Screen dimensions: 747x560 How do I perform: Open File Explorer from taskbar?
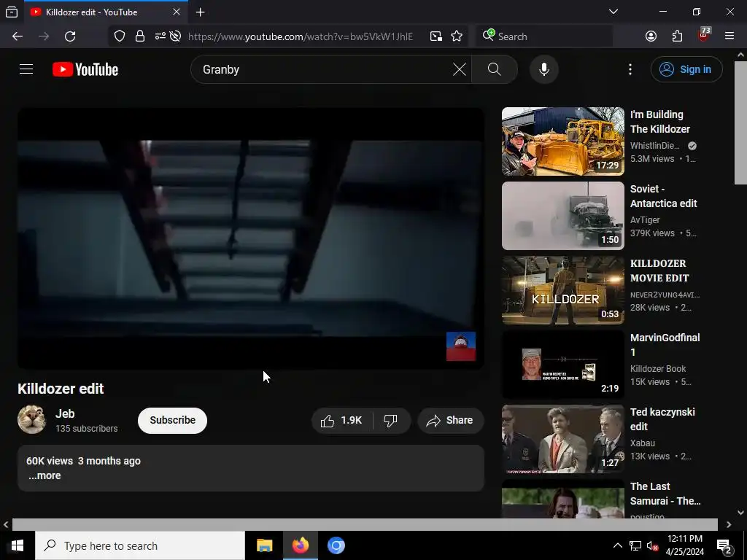click(264, 545)
